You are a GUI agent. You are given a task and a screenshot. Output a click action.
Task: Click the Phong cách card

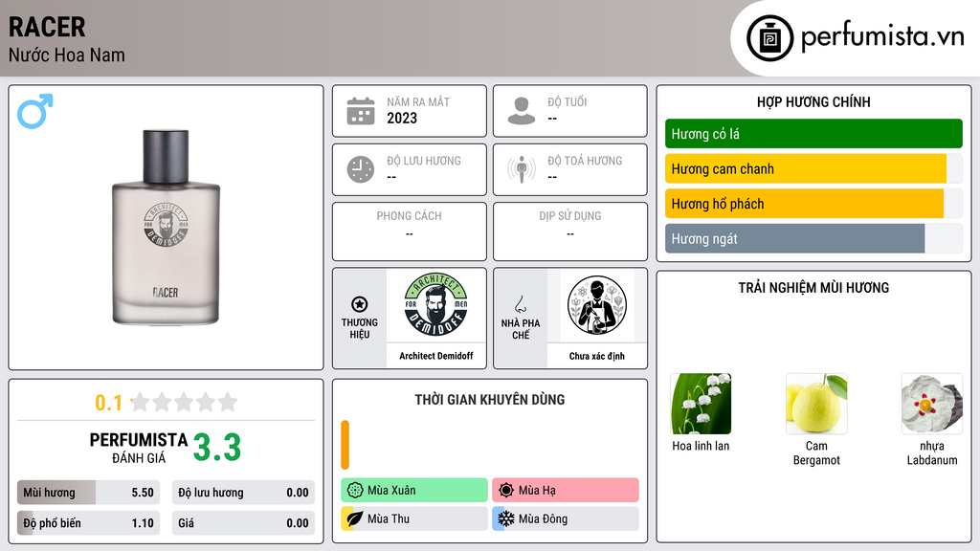click(x=410, y=231)
